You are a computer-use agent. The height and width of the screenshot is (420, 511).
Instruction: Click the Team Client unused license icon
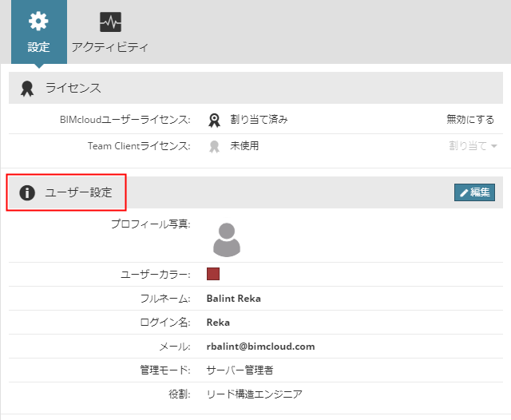214,146
